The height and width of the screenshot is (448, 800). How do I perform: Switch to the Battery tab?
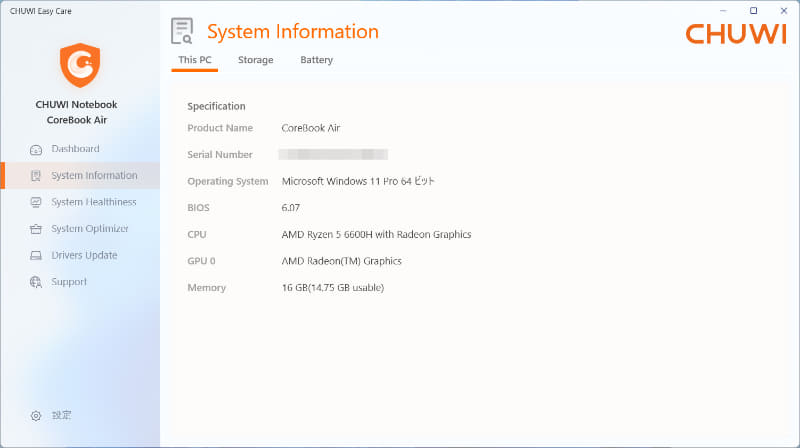coord(316,60)
